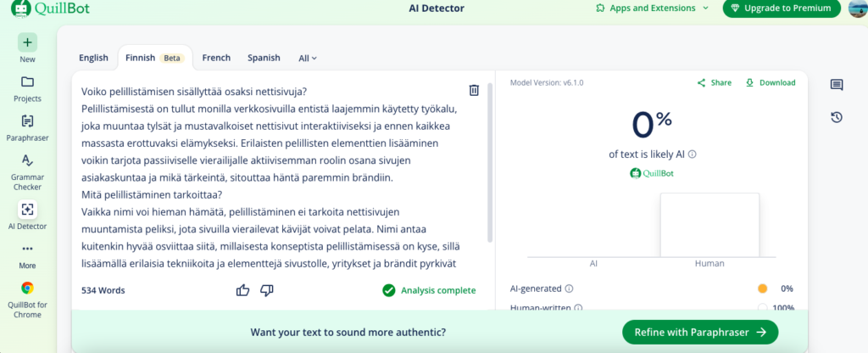
Task: Click Refine with Paraphraser button
Action: click(699, 332)
